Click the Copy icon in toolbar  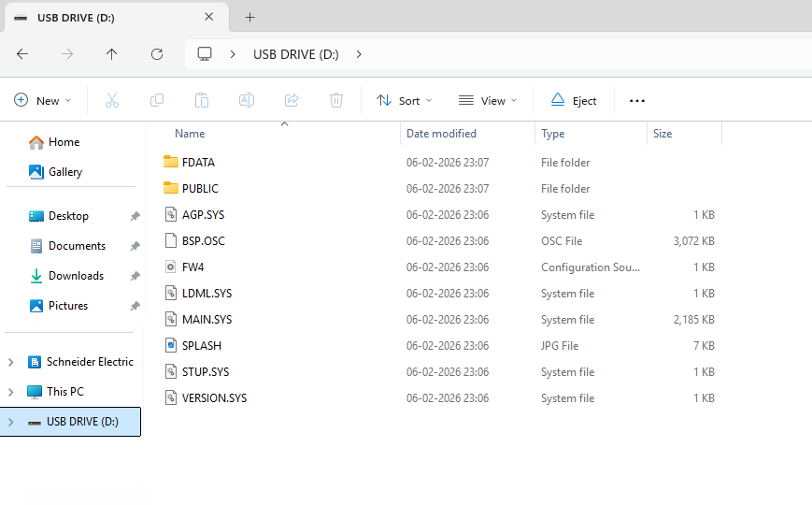[x=157, y=100]
